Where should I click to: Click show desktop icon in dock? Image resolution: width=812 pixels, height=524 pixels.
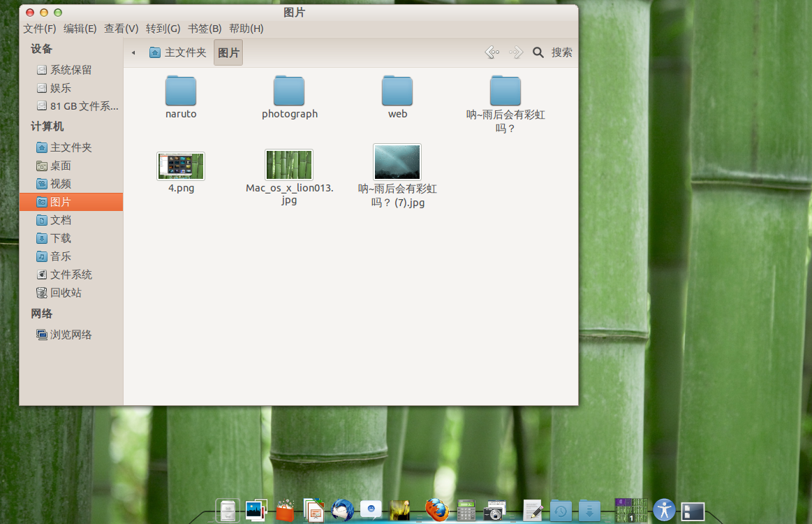tap(693, 511)
